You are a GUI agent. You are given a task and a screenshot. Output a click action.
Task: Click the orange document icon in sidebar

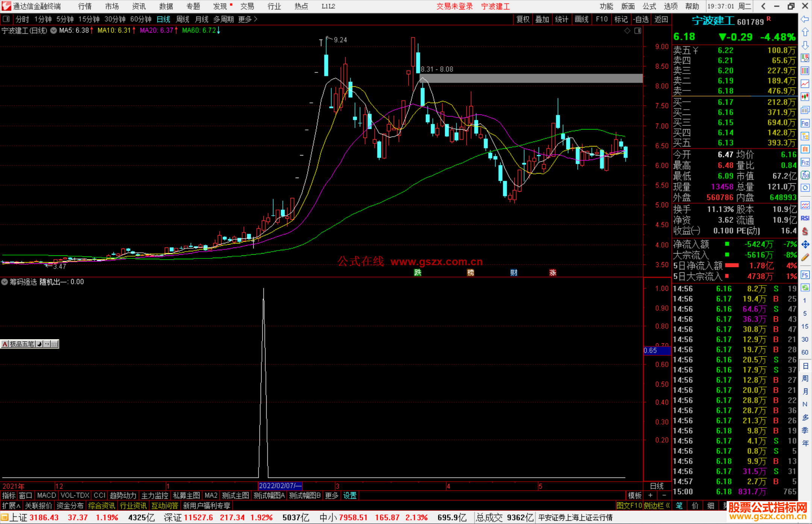[805, 149]
